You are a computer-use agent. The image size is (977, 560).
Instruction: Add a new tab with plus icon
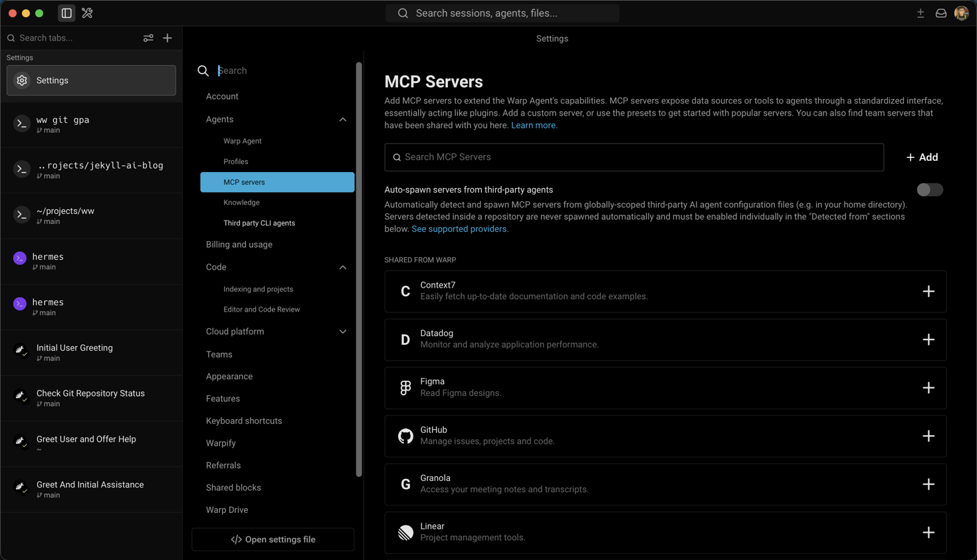pos(167,38)
